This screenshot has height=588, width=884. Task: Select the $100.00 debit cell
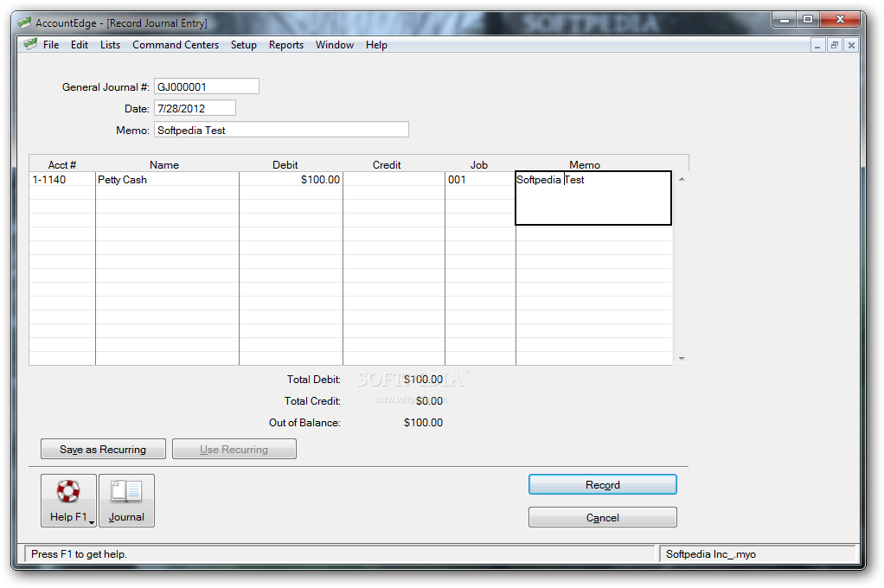tap(291, 179)
